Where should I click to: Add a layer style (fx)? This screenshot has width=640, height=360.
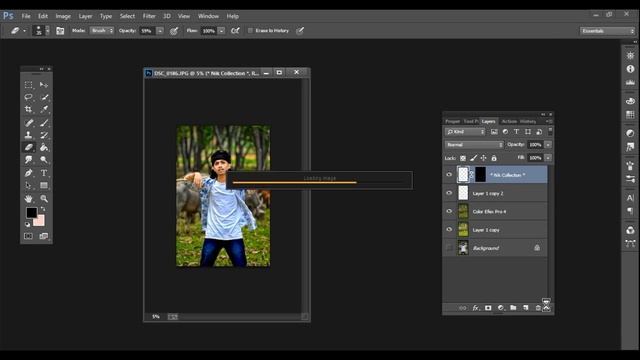coord(476,308)
